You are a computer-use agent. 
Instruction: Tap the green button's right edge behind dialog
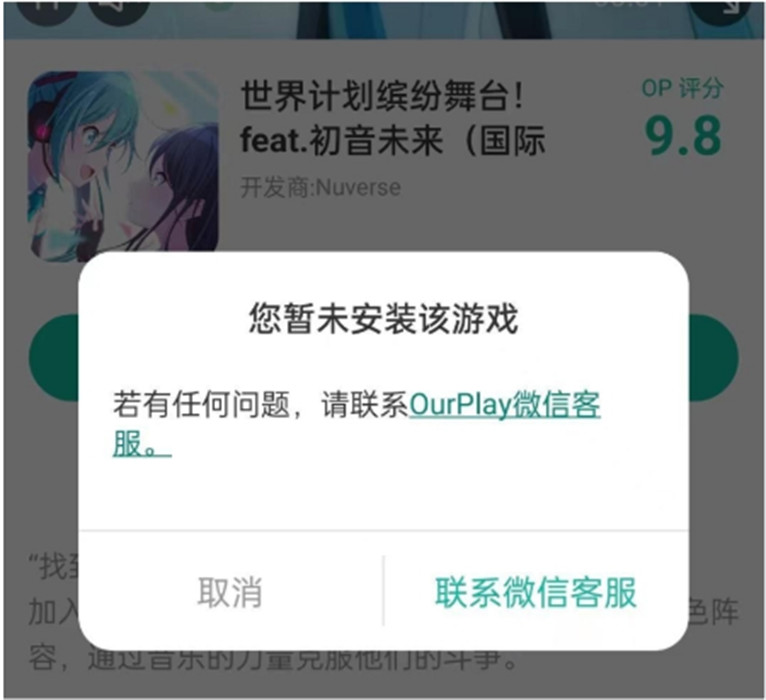click(713, 358)
